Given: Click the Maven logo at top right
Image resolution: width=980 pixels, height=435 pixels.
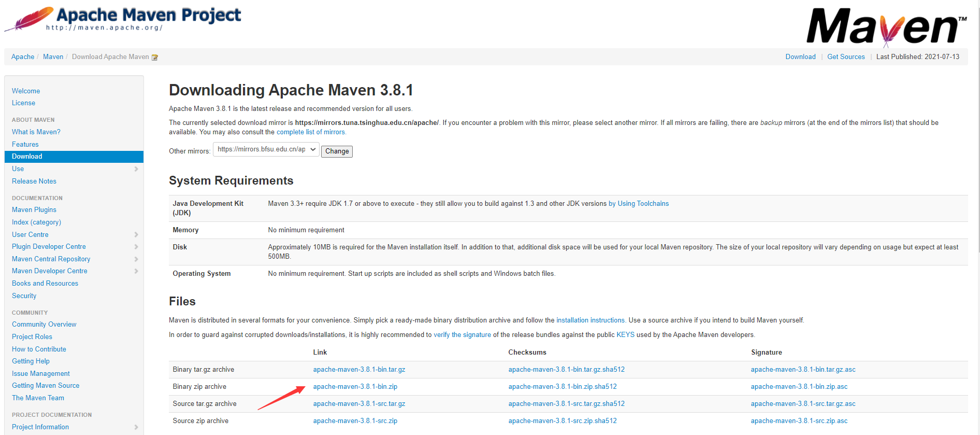Looking at the screenshot, I should (x=887, y=27).
